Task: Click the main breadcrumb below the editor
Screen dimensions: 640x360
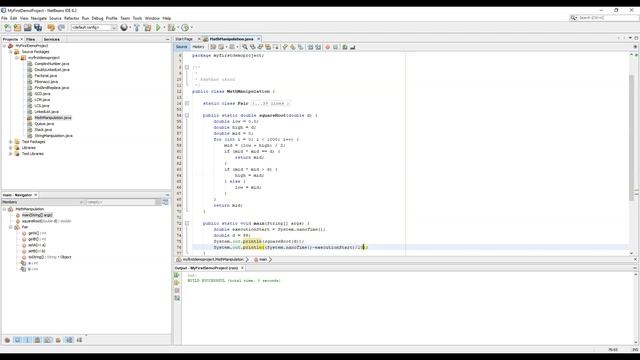Action: click(263, 260)
